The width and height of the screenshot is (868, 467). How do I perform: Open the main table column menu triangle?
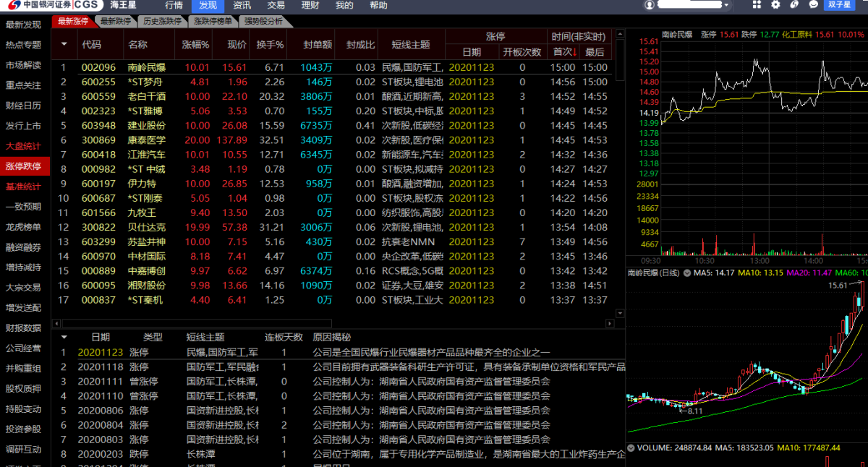pyautogui.click(x=64, y=44)
